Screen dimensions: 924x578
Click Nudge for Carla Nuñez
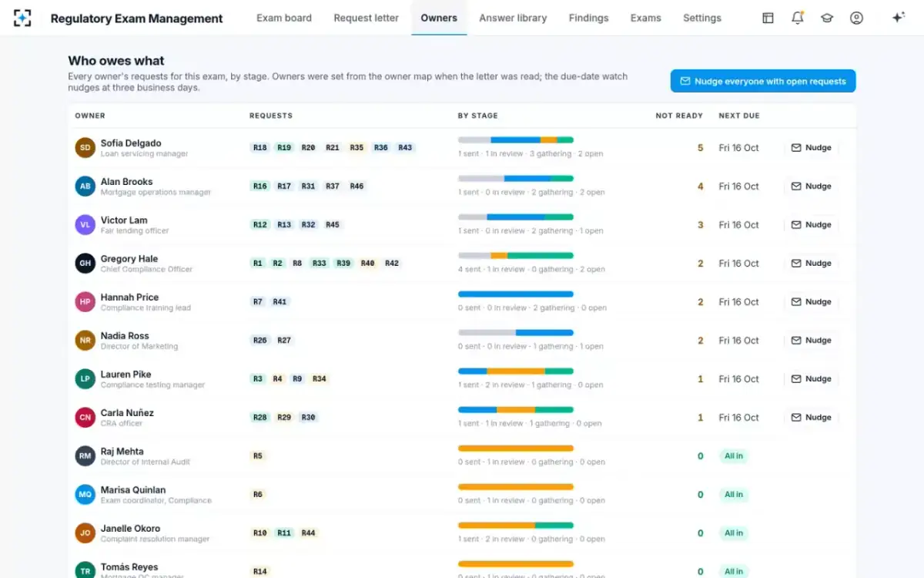pos(812,418)
